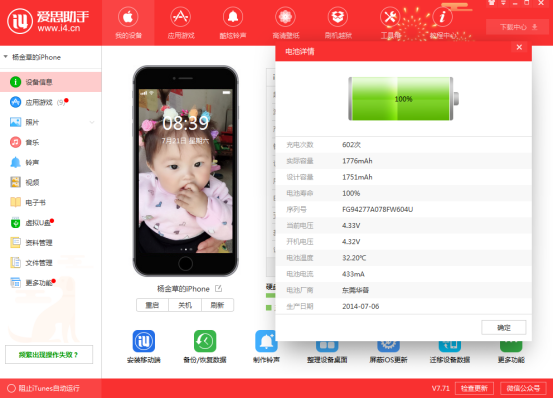Open the 教程中心 info tab
Viewport: 554px width, 399px height.
coord(442,23)
